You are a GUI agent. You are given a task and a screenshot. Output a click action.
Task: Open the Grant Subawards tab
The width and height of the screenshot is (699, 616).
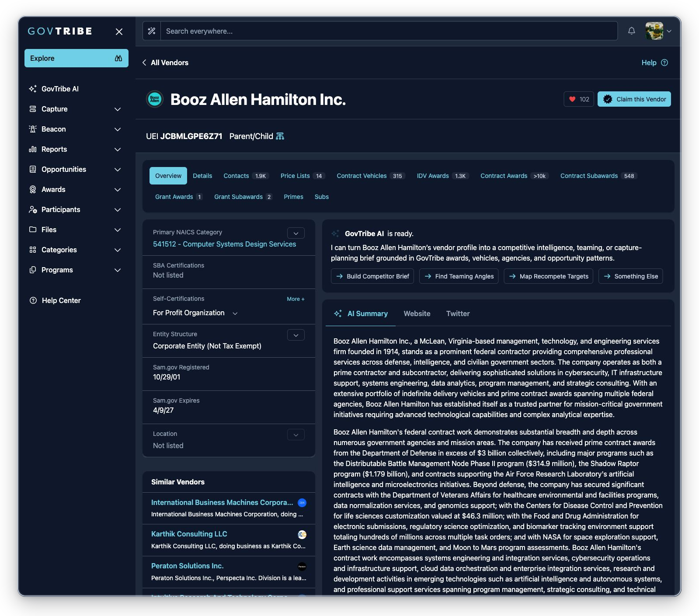pyautogui.click(x=243, y=197)
